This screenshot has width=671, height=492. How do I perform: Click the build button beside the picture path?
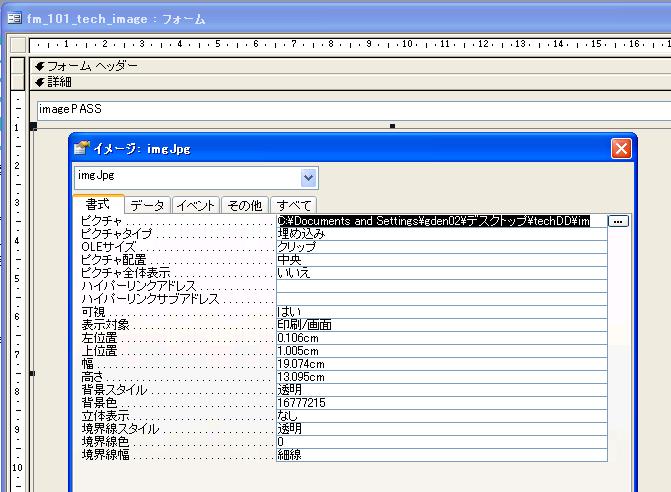pos(618,221)
